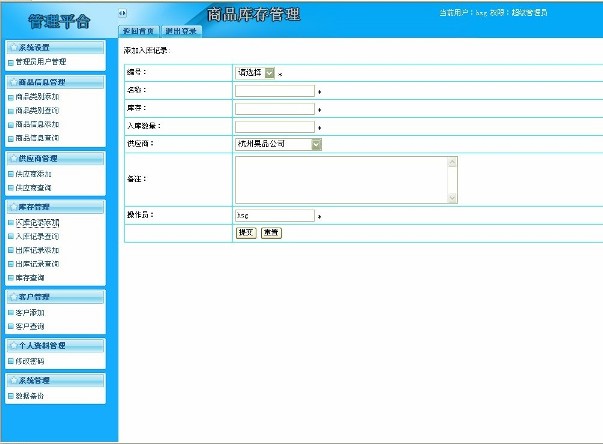Click the star icon beside 库存管理
The height and width of the screenshot is (444, 603).
tap(14, 207)
